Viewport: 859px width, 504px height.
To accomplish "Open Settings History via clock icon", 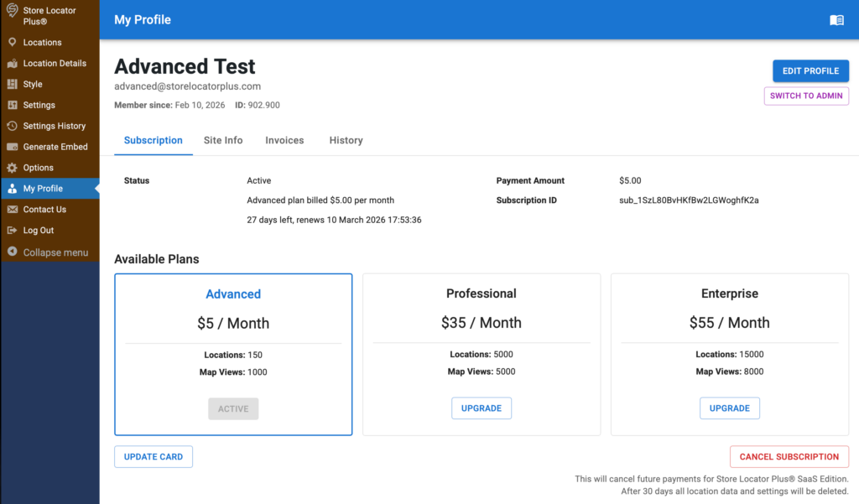I will coord(12,126).
